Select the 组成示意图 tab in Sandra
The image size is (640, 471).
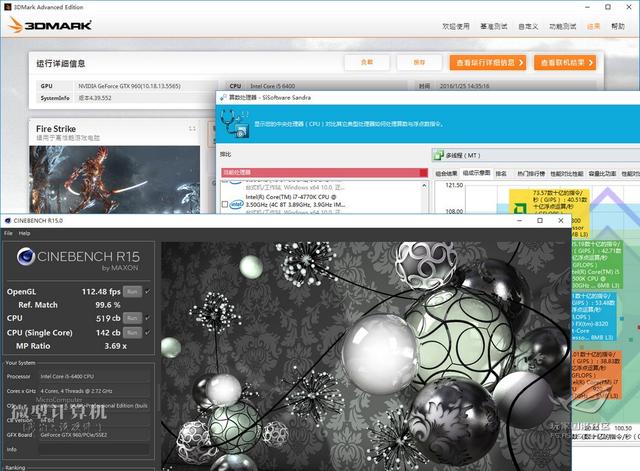476,173
